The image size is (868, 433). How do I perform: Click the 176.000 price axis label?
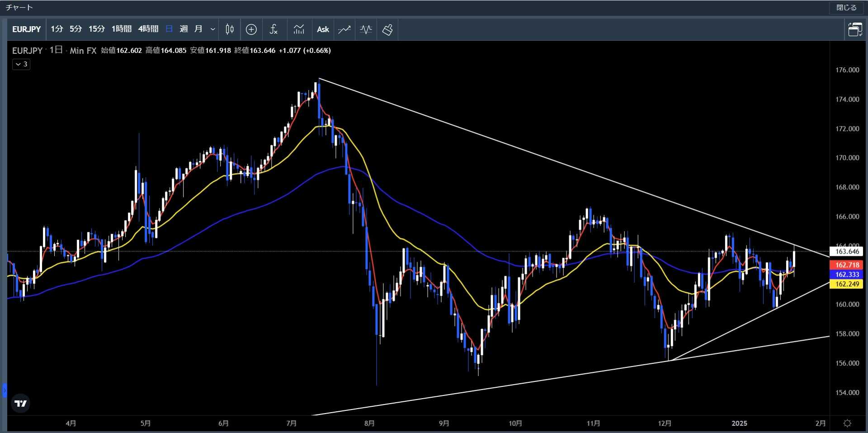847,70
